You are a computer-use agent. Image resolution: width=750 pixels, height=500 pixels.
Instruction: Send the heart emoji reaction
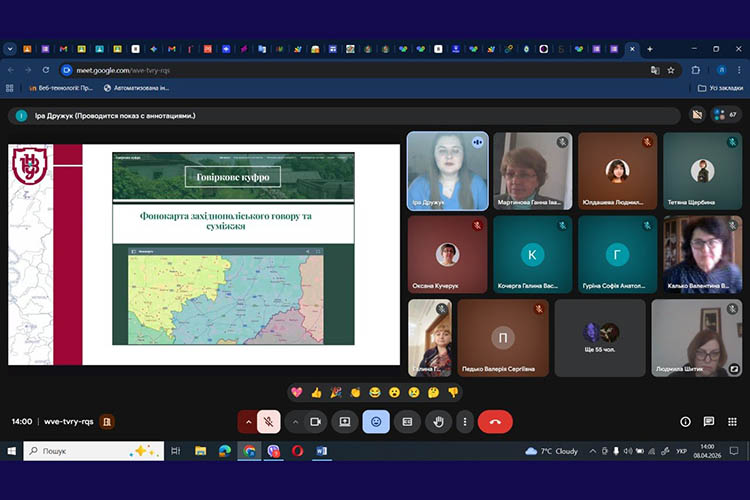(x=297, y=392)
